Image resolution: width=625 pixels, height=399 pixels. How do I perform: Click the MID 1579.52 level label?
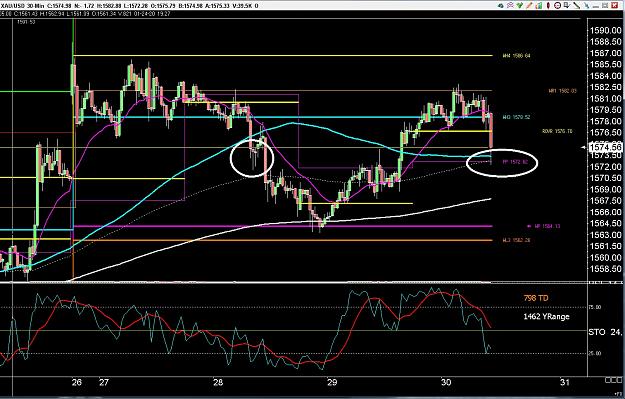(516, 117)
